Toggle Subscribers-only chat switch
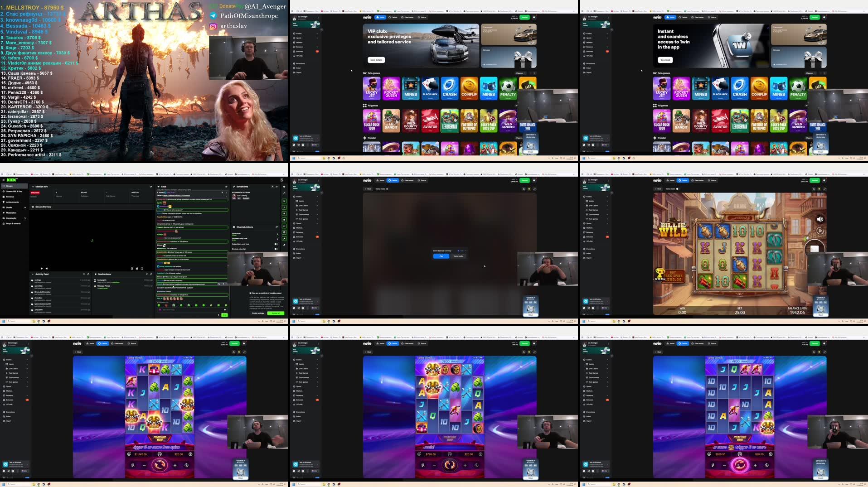The height and width of the screenshot is (487, 868). [276, 244]
